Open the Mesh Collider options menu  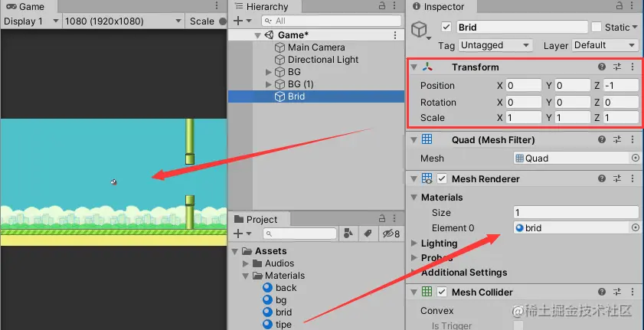point(633,292)
